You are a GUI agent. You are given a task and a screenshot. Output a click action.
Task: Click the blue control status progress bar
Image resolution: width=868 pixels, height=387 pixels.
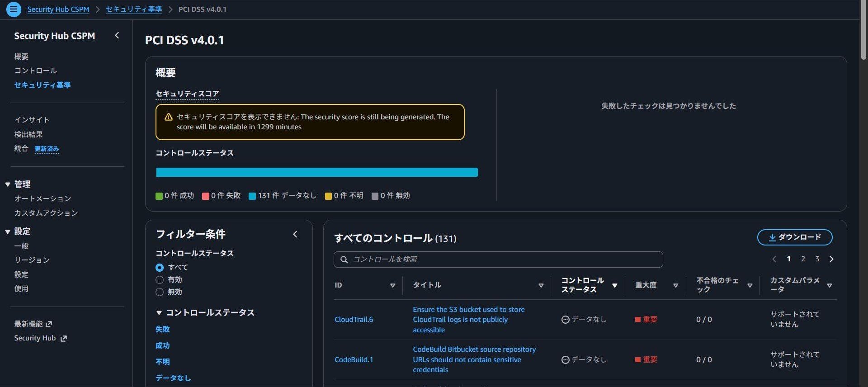click(x=317, y=172)
